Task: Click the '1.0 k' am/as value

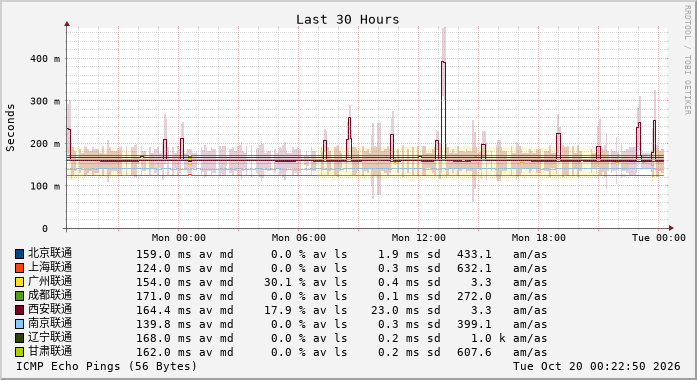Action: tap(488, 338)
